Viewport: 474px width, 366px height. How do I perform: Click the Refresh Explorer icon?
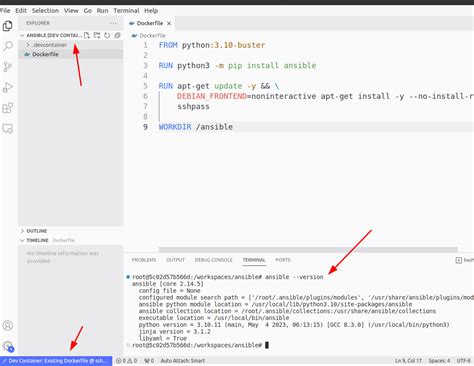[107, 35]
